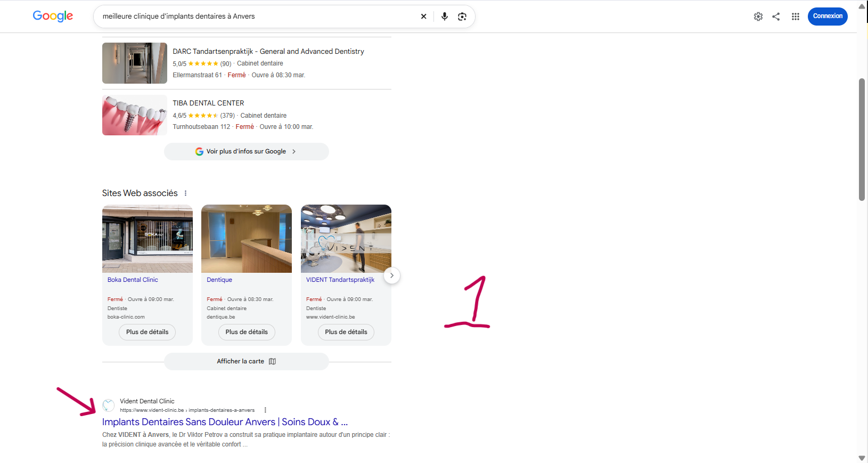This screenshot has width=868, height=463.
Task: Open TIBA DENTAL CENTER listing
Action: [x=208, y=103]
